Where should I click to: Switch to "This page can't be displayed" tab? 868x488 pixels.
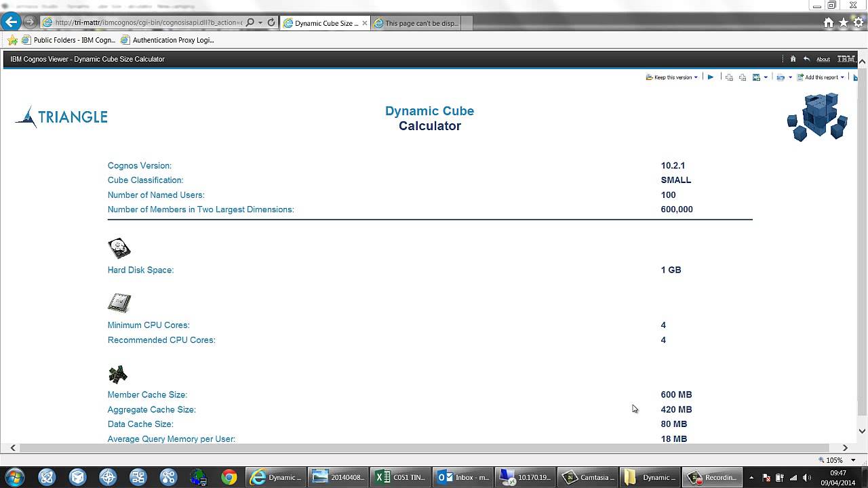click(416, 23)
